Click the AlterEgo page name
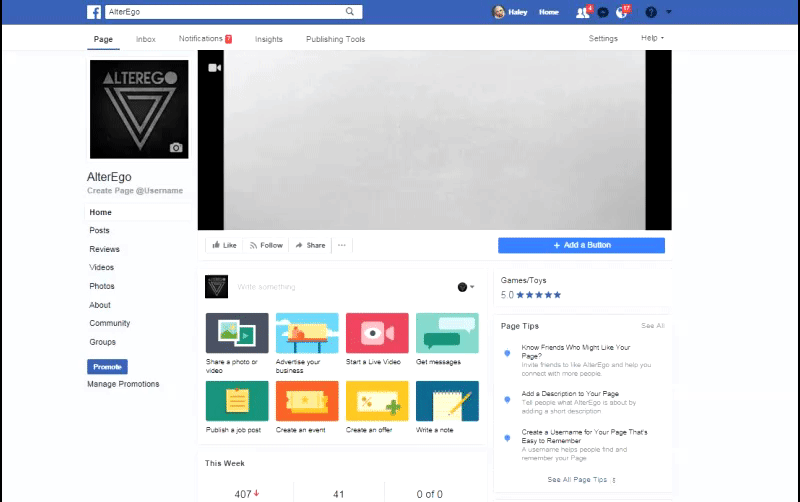The height and width of the screenshot is (502, 800). 109,177
